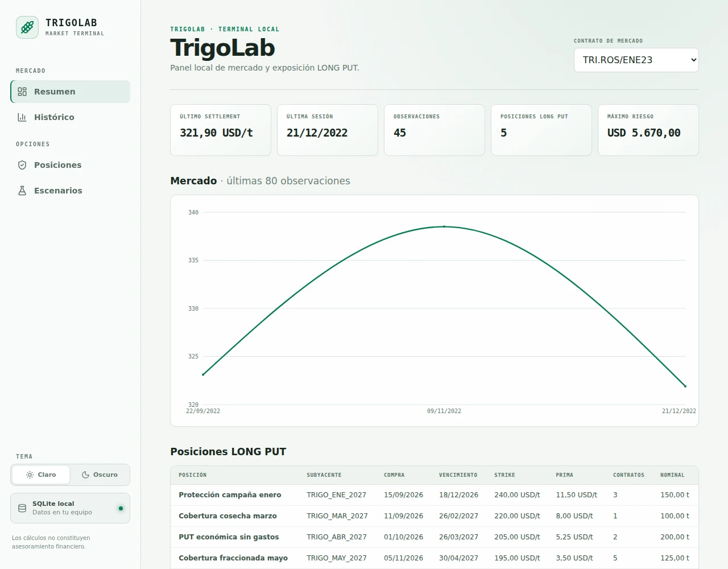Click the SQLite local data card
The image size is (728, 569).
click(71, 508)
